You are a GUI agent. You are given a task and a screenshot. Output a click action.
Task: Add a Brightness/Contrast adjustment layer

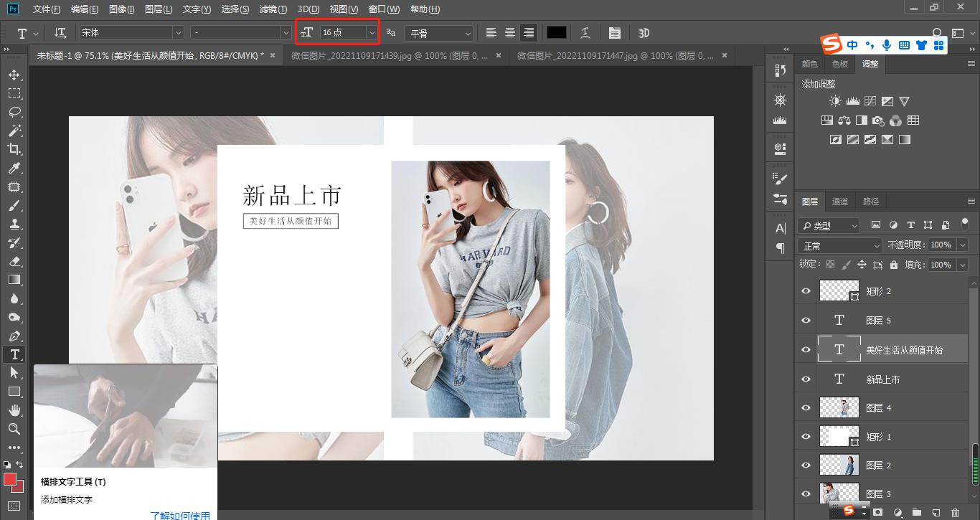coord(834,100)
